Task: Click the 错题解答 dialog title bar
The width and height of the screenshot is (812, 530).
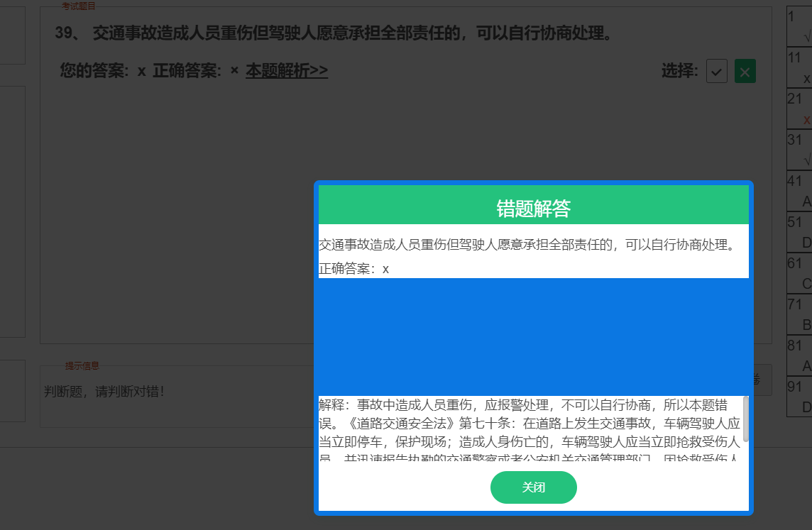Action: 534,206
